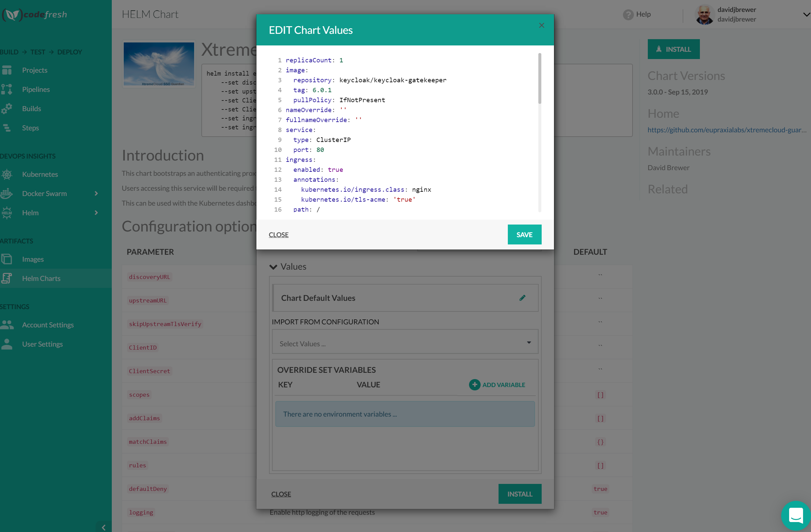Click maintainer David Brewer text
Screen dimensions: 811x532
(x=668, y=168)
